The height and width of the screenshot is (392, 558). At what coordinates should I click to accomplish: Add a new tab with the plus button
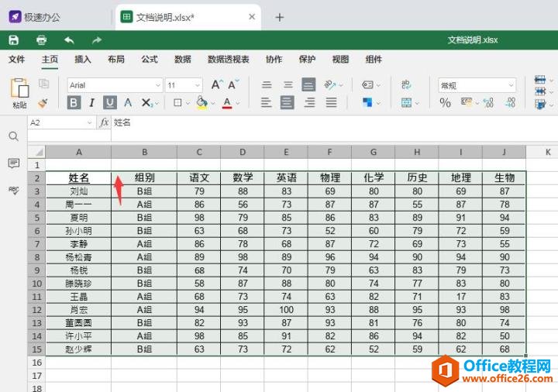click(x=280, y=17)
